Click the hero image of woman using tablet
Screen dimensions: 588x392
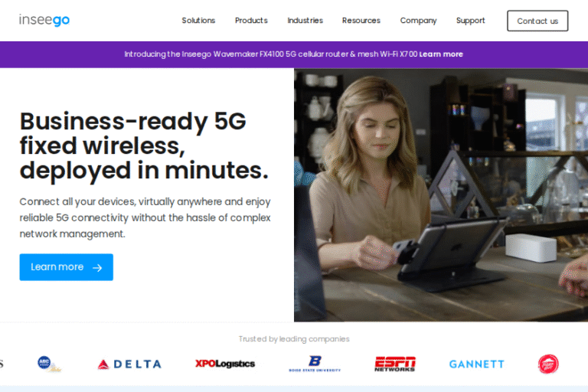441,195
